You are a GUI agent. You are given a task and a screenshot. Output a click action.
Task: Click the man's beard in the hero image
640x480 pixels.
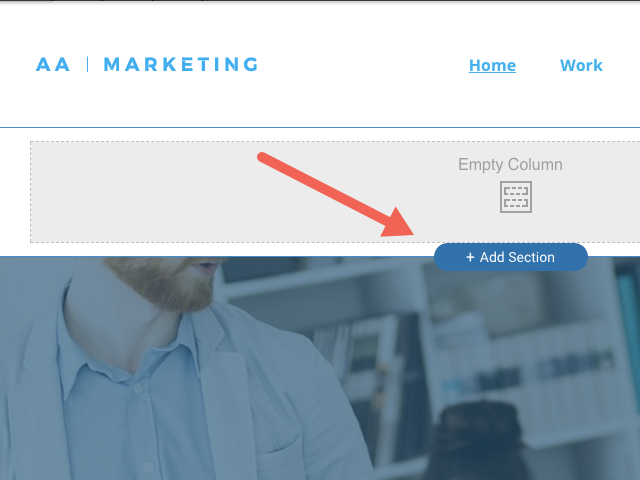[x=163, y=282]
